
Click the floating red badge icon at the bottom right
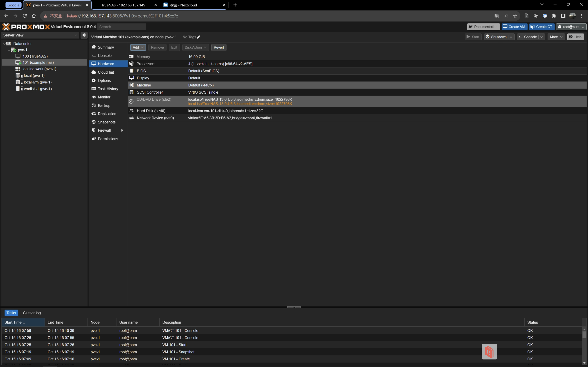[489, 351]
